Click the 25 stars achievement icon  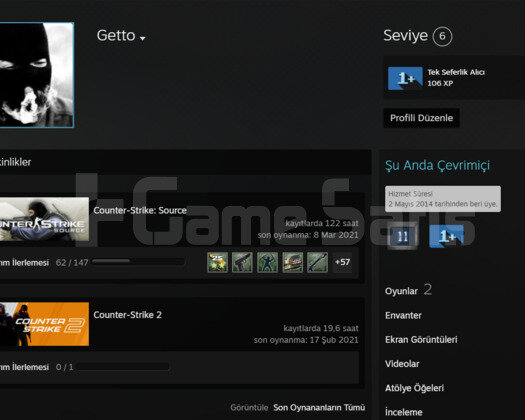(x=217, y=262)
